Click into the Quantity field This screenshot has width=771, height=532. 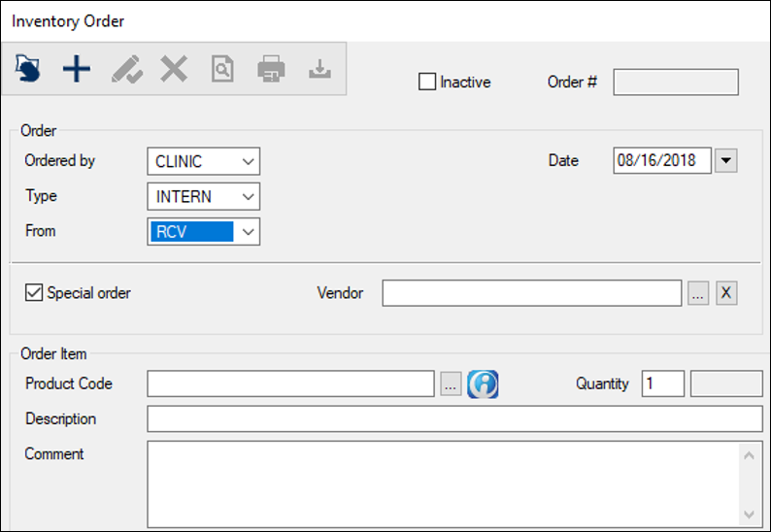[x=662, y=384]
